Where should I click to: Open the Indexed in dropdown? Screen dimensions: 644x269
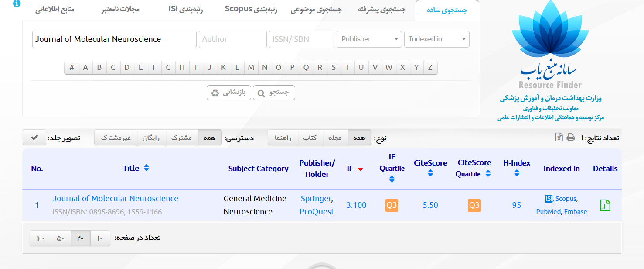(x=437, y=39)
